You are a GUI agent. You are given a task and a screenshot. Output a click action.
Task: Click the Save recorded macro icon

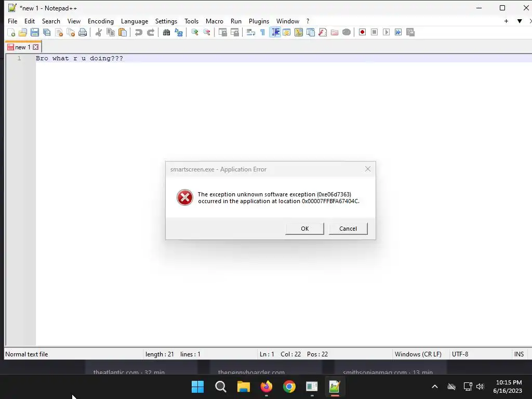410,32
